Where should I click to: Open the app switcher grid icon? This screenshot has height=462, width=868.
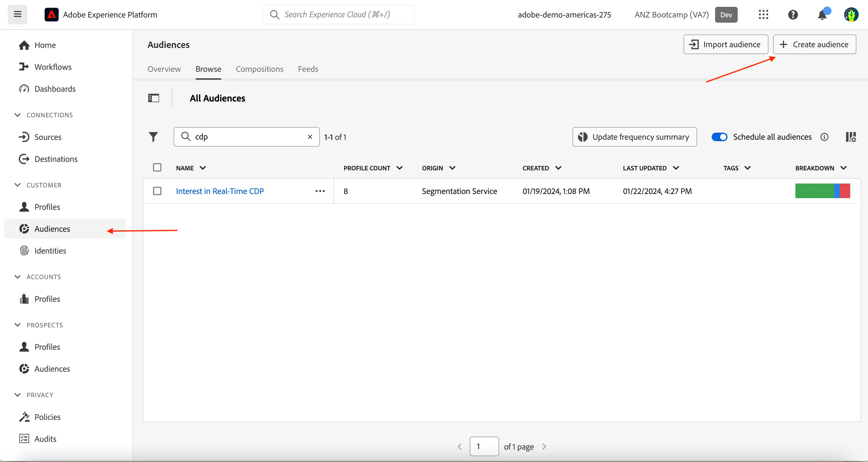point(763,14)
